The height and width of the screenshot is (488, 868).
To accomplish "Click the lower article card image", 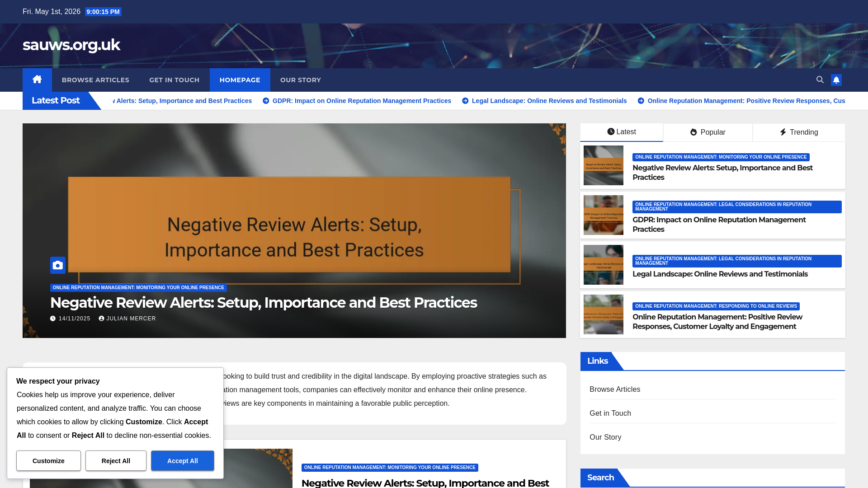I will 258,468.
